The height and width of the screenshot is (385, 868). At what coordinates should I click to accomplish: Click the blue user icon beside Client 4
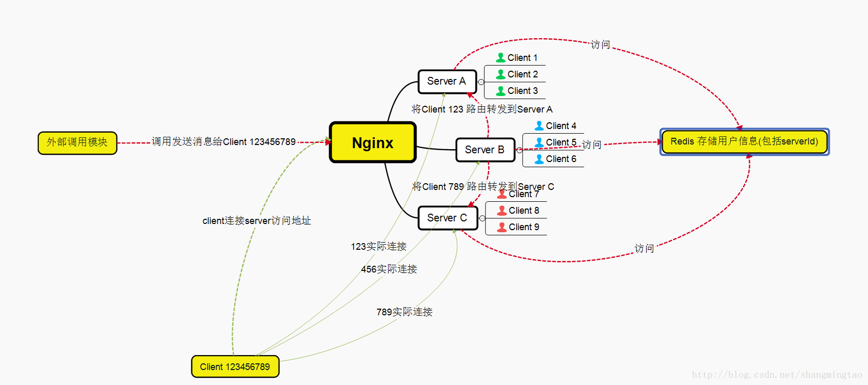pos(539,126)
